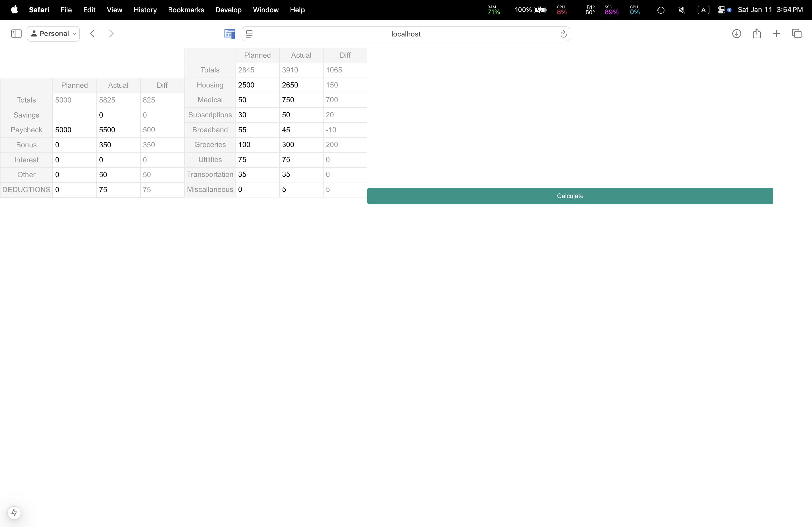
Task: Show tab overview icon
Action: [797, 33]
